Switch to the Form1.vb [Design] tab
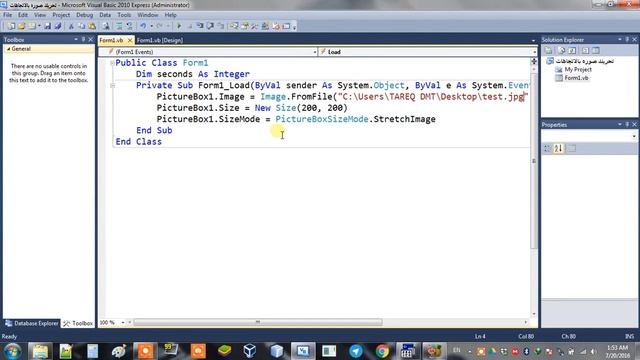This screenshot has width=640, height=360. (x=160, y=40)
